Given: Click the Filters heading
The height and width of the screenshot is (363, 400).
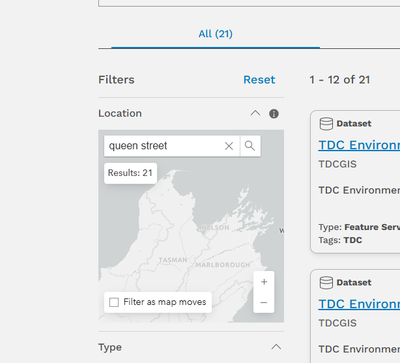Looking at the screenshot, I should point(116,80).
